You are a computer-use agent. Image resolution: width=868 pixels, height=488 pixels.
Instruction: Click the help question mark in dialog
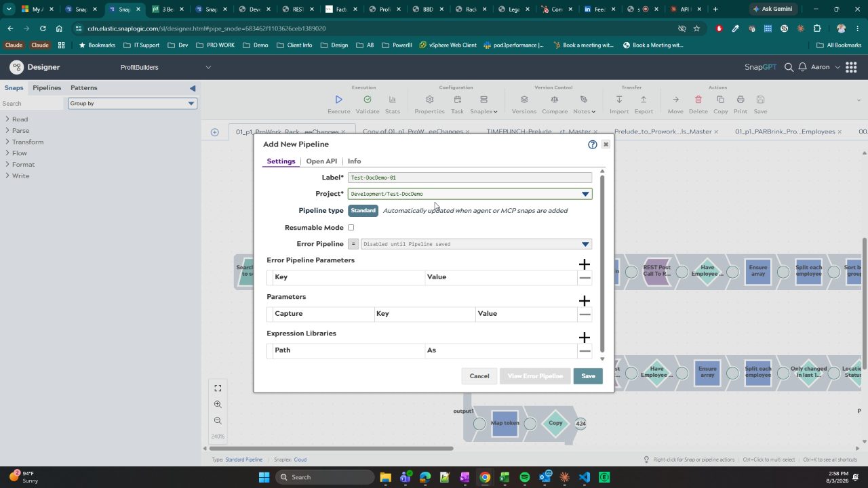pyautogui.click(x=593, y=144)
